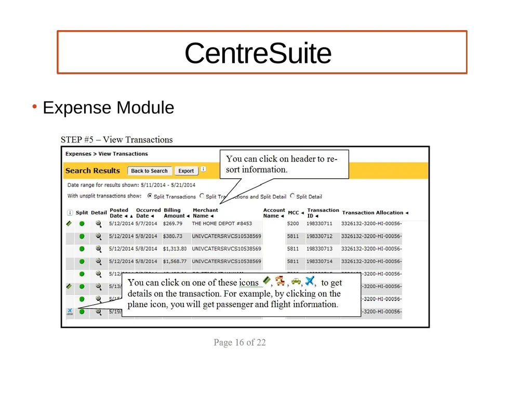
Task: Click info icon left of Split column header
Action: [x=70, y=212]
